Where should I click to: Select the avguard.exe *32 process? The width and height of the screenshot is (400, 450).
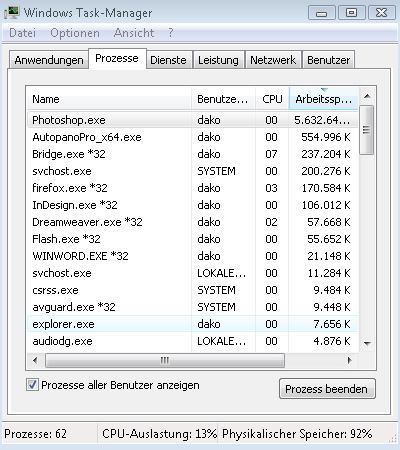192,307
